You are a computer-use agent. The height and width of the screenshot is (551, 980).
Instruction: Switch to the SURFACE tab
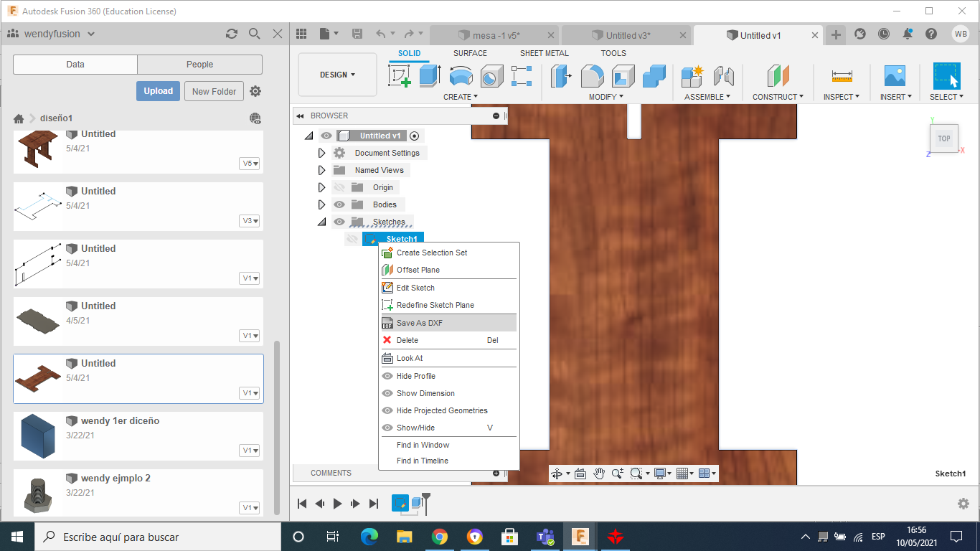coord(470,53)
